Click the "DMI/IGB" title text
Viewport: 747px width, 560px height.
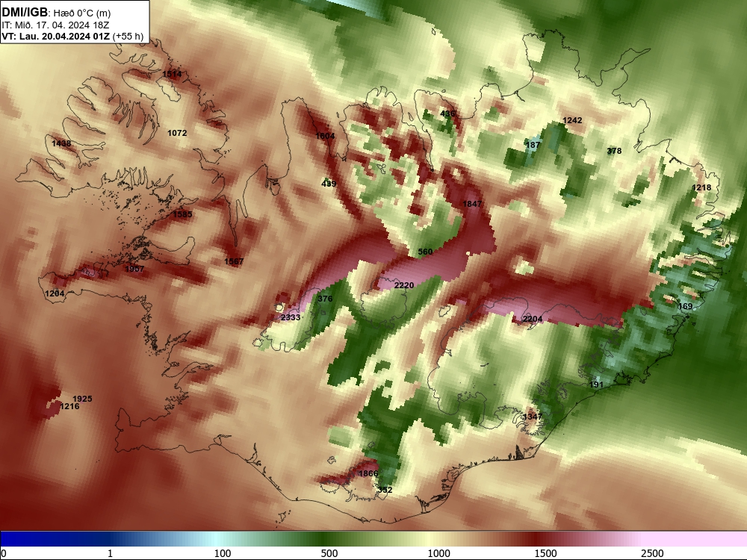point(25,13)
